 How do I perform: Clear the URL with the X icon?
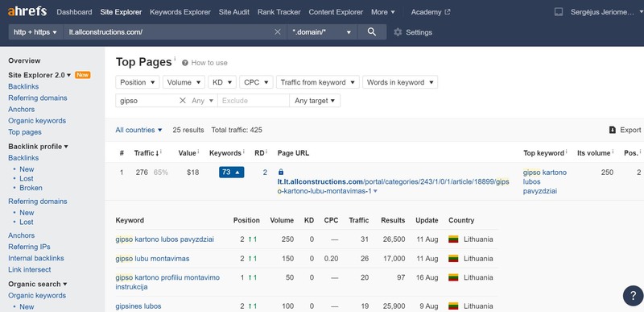tap(278, 32)
